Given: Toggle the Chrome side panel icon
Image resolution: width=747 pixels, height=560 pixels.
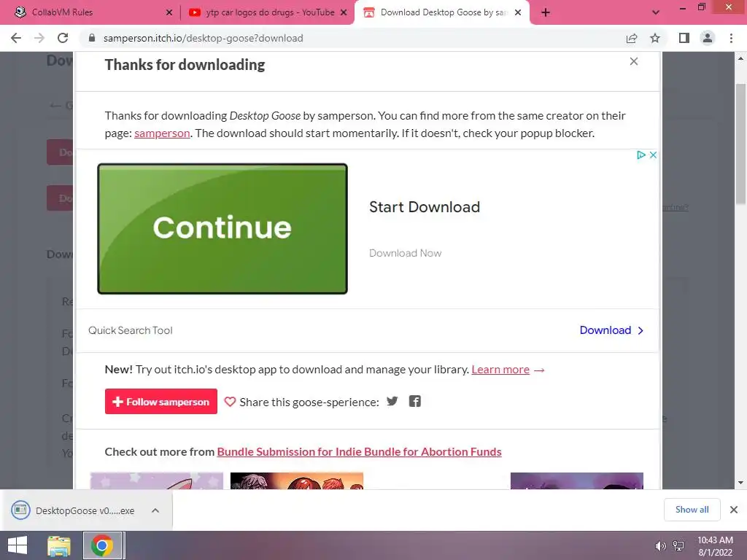Looking at the screenshot, I should (684, 38).
